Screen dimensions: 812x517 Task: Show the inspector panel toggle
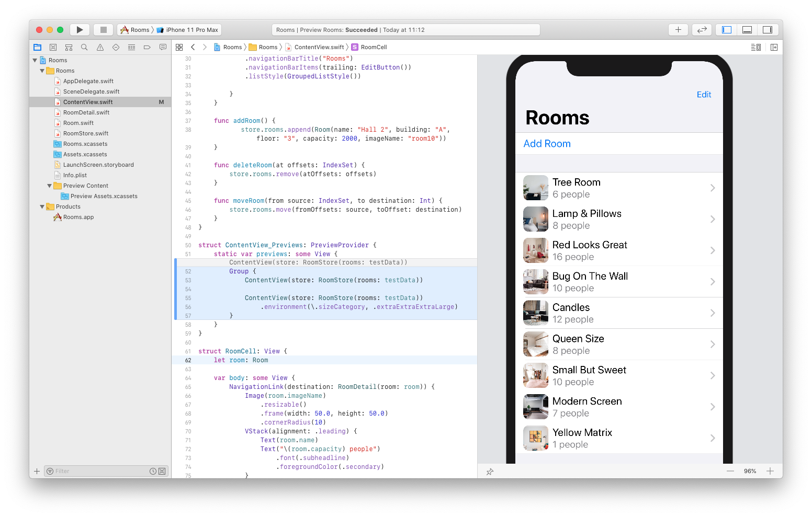(768, 29)
